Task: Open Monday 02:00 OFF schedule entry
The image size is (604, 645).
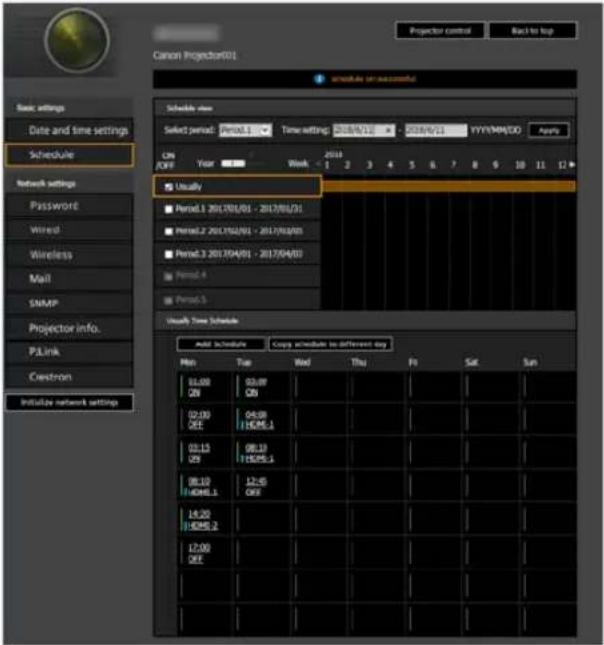Action: tap(199, 420)
